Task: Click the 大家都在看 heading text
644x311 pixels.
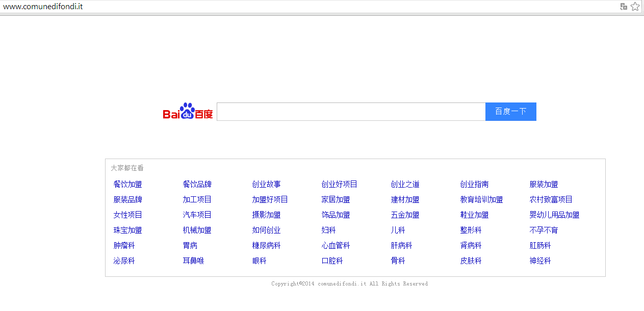Action: pos(127,168)
